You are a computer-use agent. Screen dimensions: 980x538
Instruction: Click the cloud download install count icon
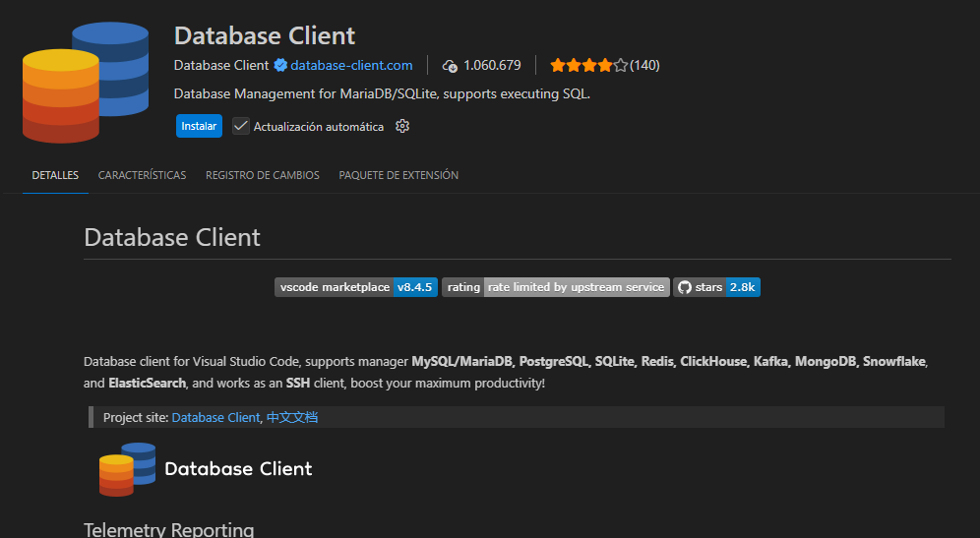[450, 66]
